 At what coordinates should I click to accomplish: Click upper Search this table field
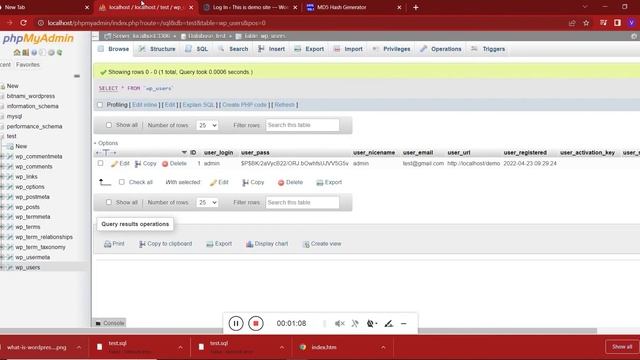click(x=302, y=125)
